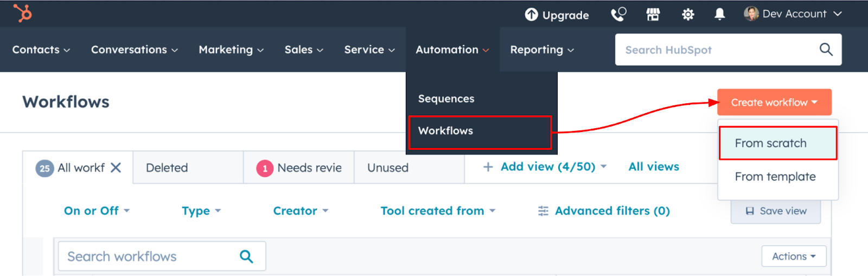Image resolution: width=868 pixels, height=276 pixels.
Task: Click the Create workflow button
Action: (774, 102)
